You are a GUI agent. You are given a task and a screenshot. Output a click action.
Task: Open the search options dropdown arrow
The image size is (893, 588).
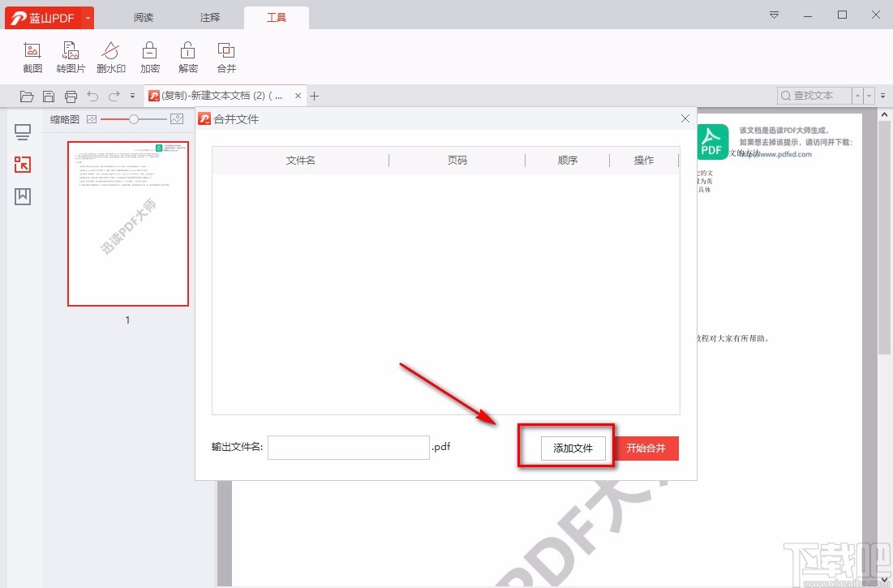point(869,96)
